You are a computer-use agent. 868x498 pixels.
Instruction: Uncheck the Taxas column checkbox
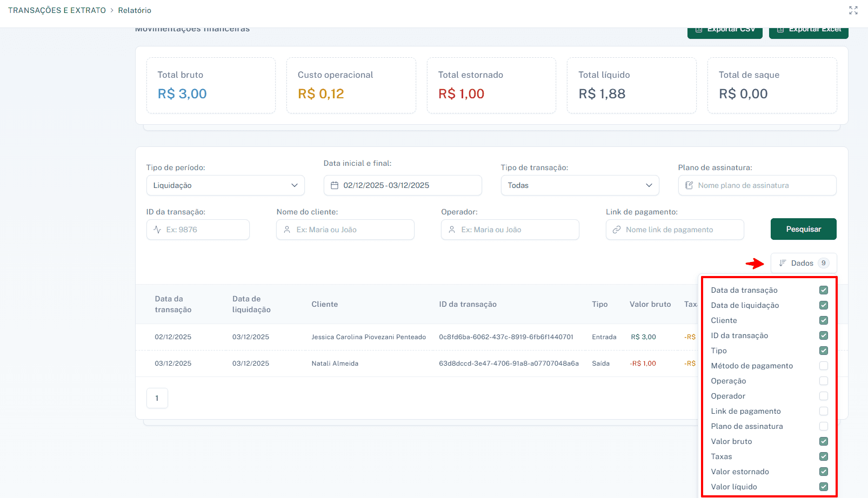(x=823, y=456)
